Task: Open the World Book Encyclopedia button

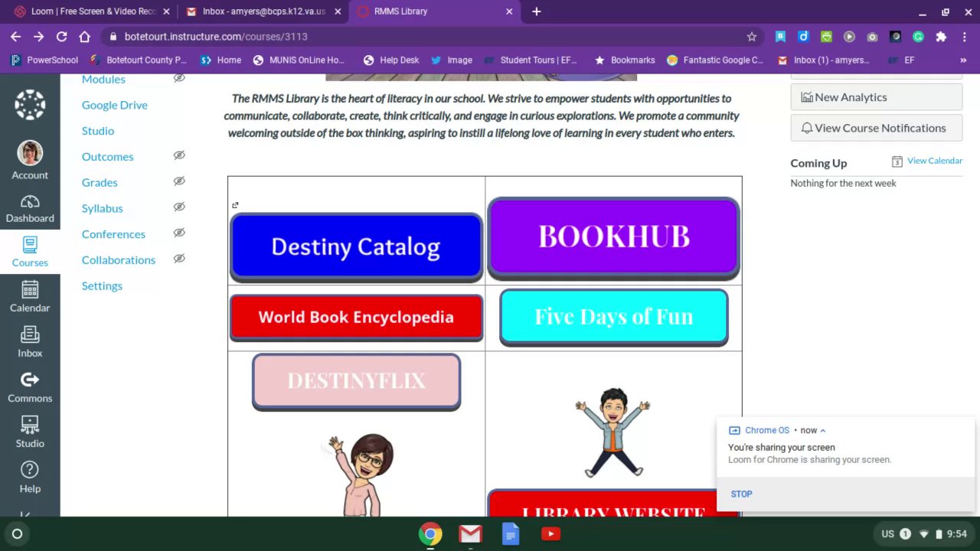Action: point(356,317)
